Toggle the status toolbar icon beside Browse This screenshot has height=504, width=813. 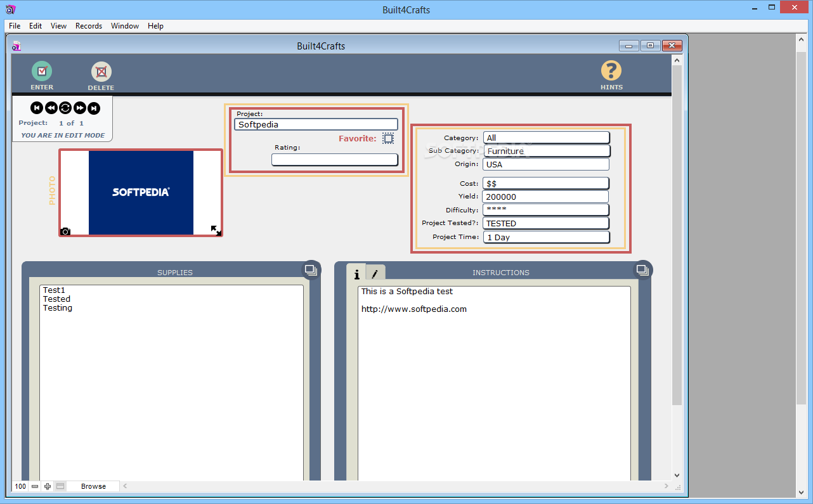point(60,486)
